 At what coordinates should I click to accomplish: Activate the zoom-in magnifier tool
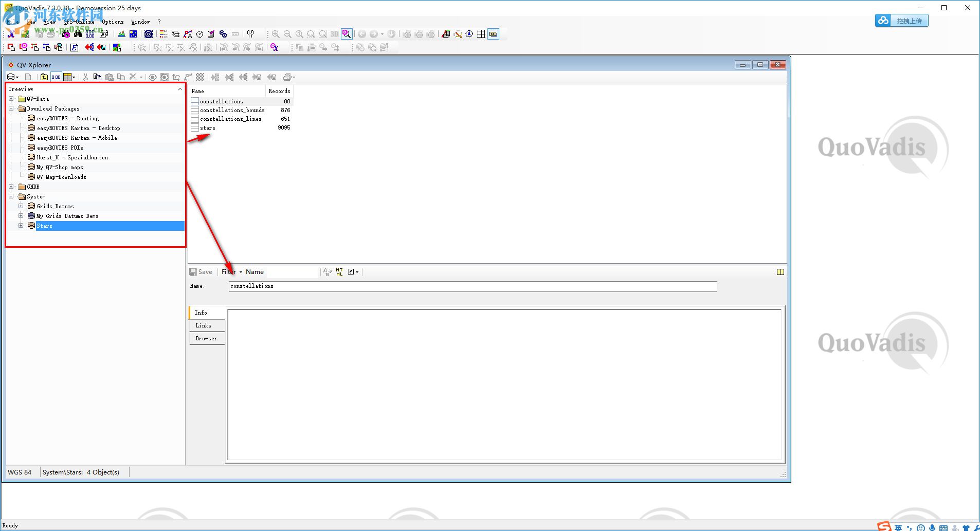coord(275,34)
